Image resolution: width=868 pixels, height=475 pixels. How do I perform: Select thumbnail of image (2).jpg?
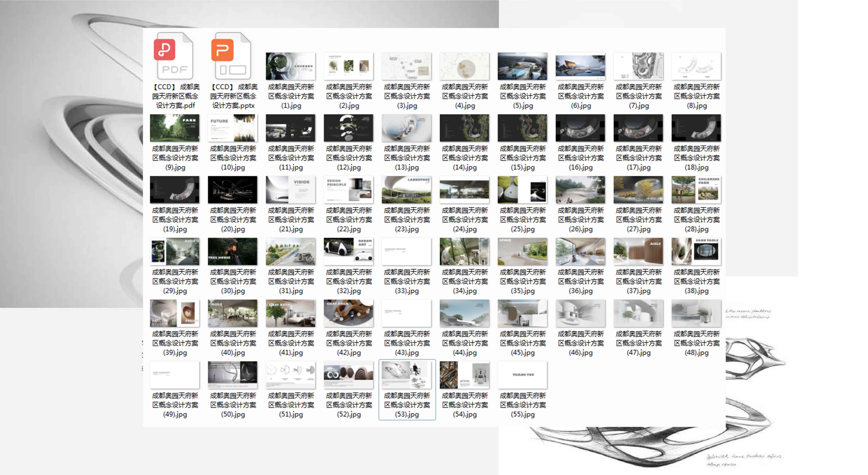(x=348, y=66)
